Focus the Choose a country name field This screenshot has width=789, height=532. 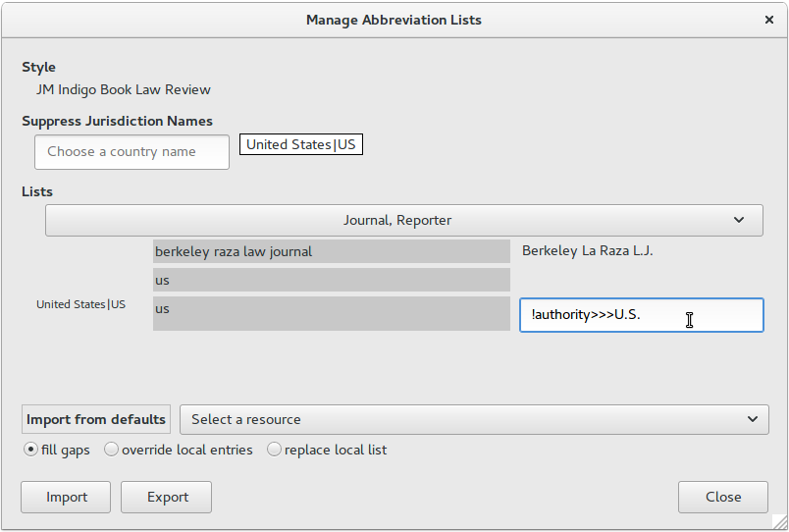[131, 152]
